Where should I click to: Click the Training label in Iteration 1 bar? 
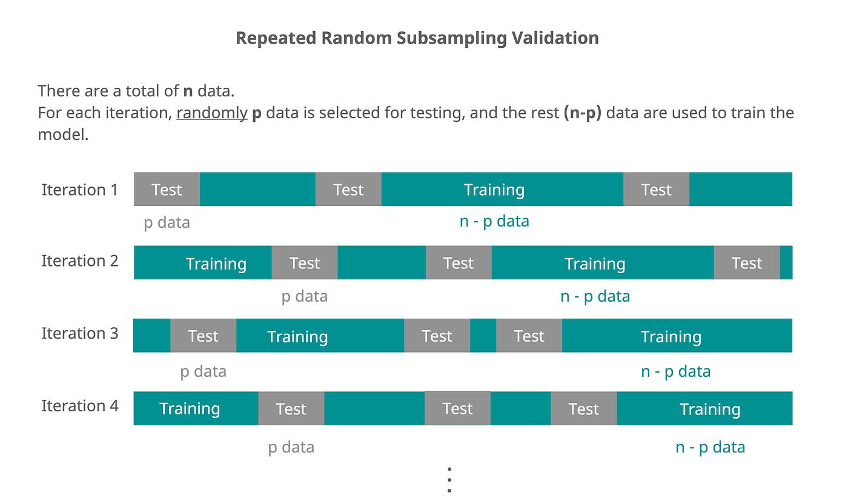[x=494, y=190]
